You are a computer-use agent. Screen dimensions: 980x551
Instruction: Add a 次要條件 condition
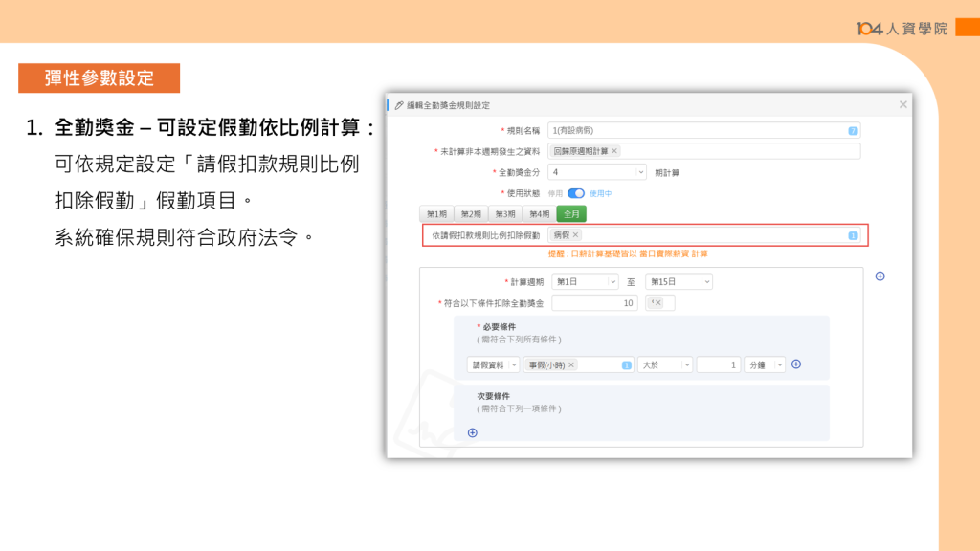pyautogui.click(x=472, y=432)
